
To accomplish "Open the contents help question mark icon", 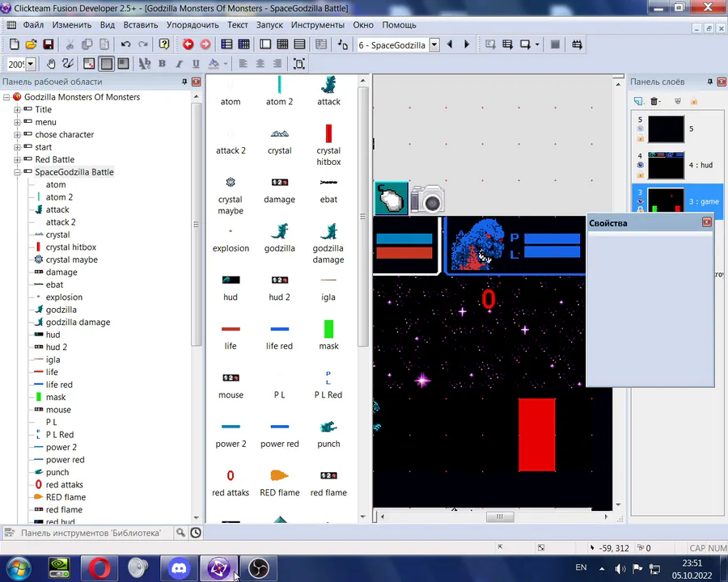I will pos(164,44).
